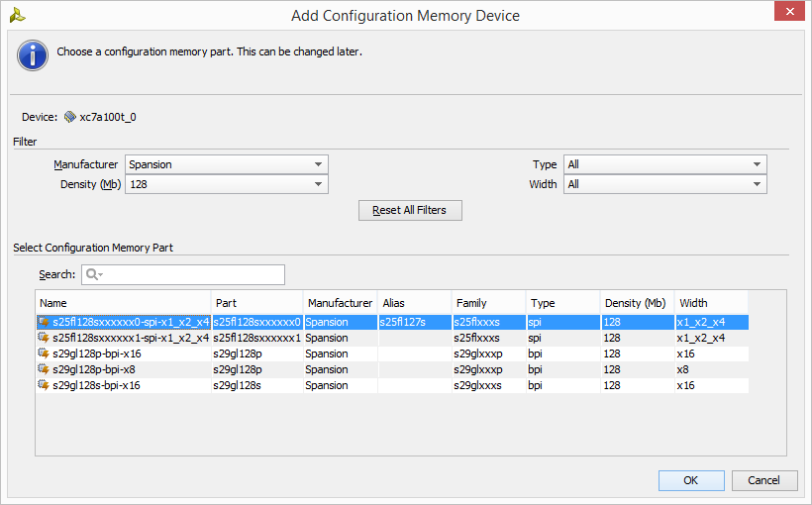Open the Width filter dropdown
The height and width of the screenshot is (505, 812).
coord(664,184)
